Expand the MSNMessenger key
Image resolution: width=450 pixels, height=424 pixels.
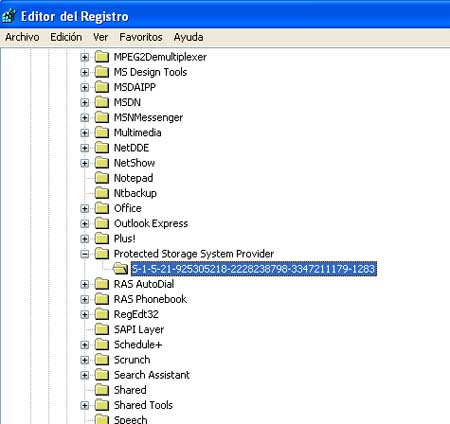(85, 118)
